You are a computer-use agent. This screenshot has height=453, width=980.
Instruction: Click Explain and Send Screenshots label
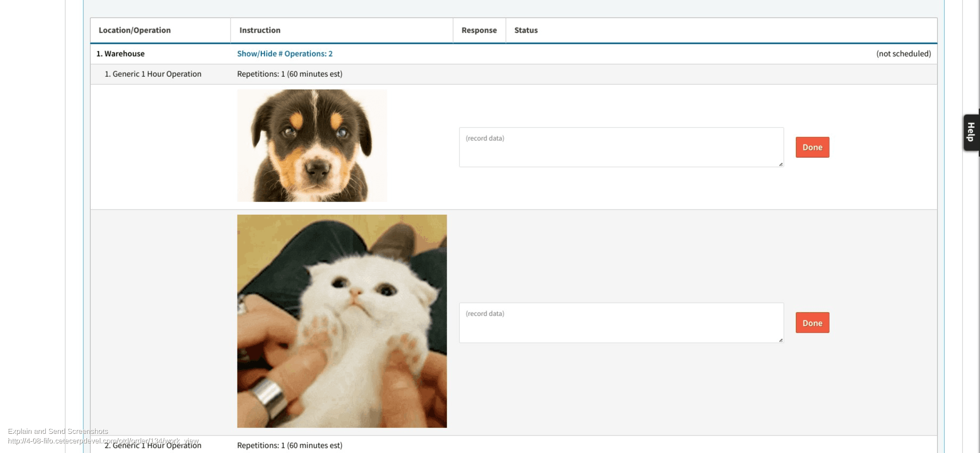click(58, 431)
